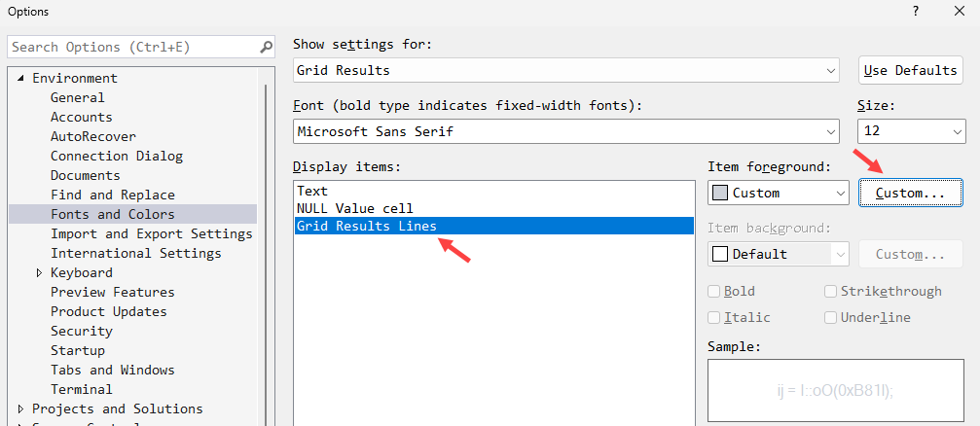Screen dimensions: 980x426
Task: Open the Tabs and Windows settings
Action: tap(112, 370)
